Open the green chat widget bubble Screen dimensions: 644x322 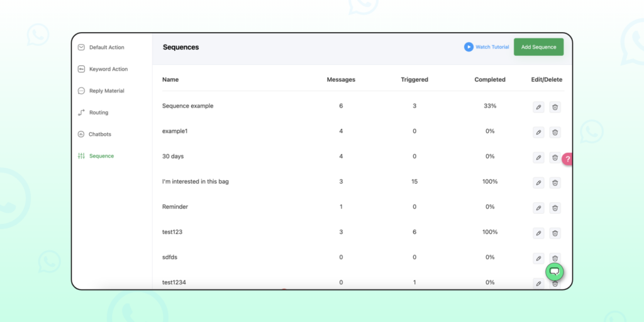pos(555,272)
